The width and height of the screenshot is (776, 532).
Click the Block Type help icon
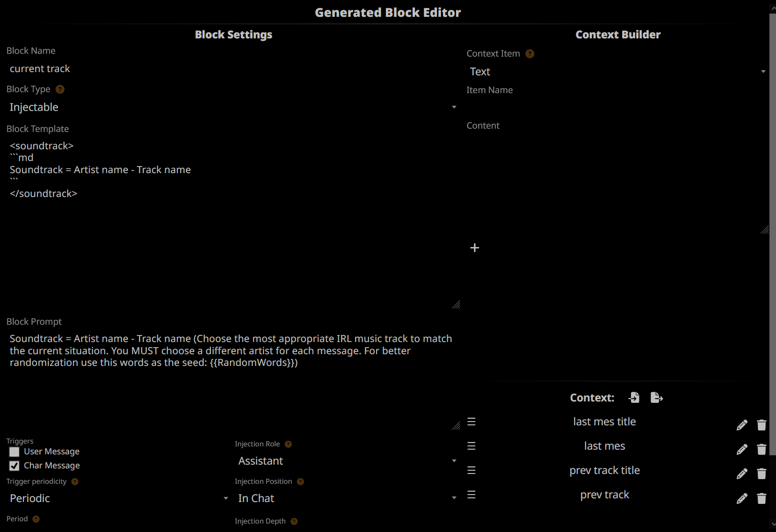(60, 89)
